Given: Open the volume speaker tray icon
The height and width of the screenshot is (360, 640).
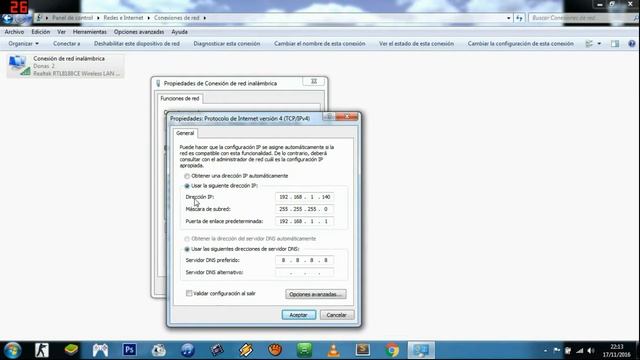Looking at the screenshot, I should coord(591,351).
